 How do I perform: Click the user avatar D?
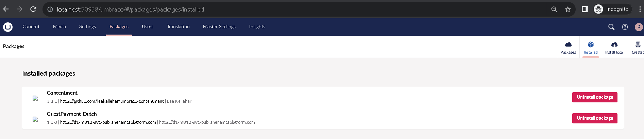[x=638, y=27]
